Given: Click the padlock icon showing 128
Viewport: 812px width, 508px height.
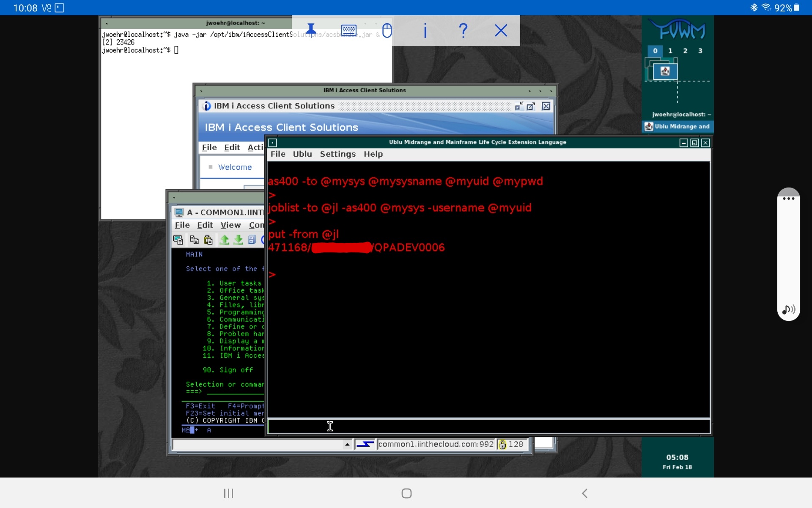Looking at the screenshot, I should 502,444.
